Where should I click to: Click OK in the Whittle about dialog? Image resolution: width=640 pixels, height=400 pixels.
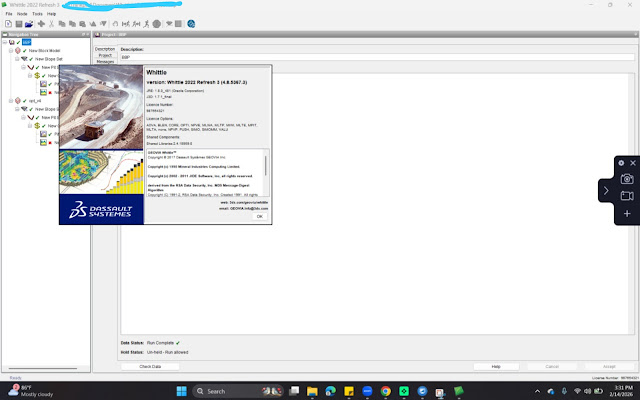point(260,217)
